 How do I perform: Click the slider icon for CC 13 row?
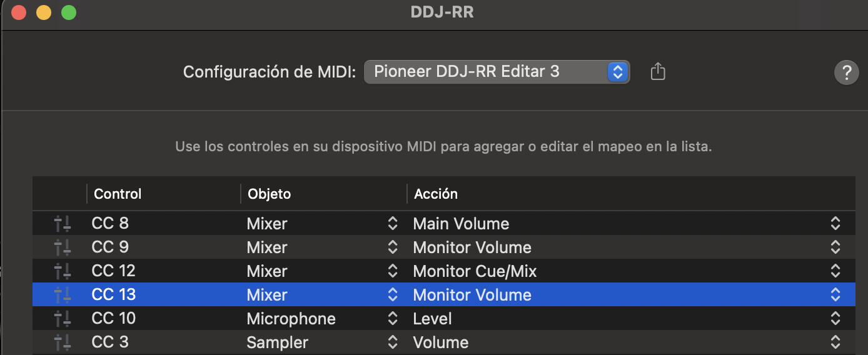point(63,295)
